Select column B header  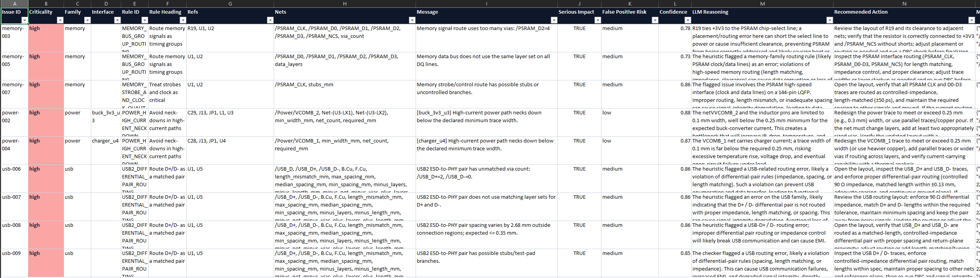pyautogui.click(x=46, y=4)
